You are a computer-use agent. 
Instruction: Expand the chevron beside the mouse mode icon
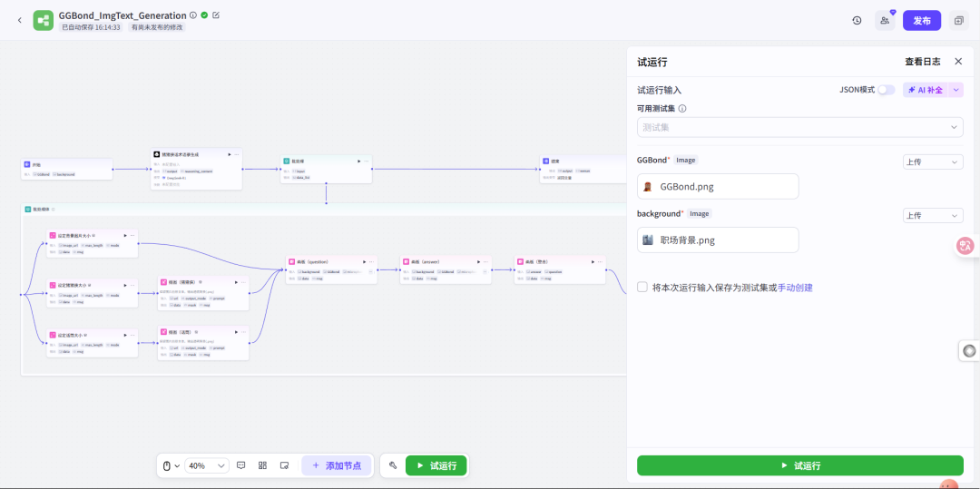[x=178, y=466]
